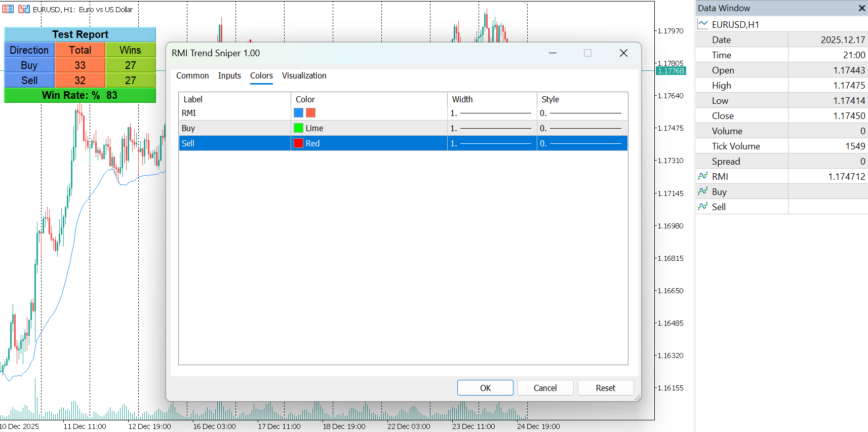
Task: Click the Close value 1.17450
Action: point(849,116)
